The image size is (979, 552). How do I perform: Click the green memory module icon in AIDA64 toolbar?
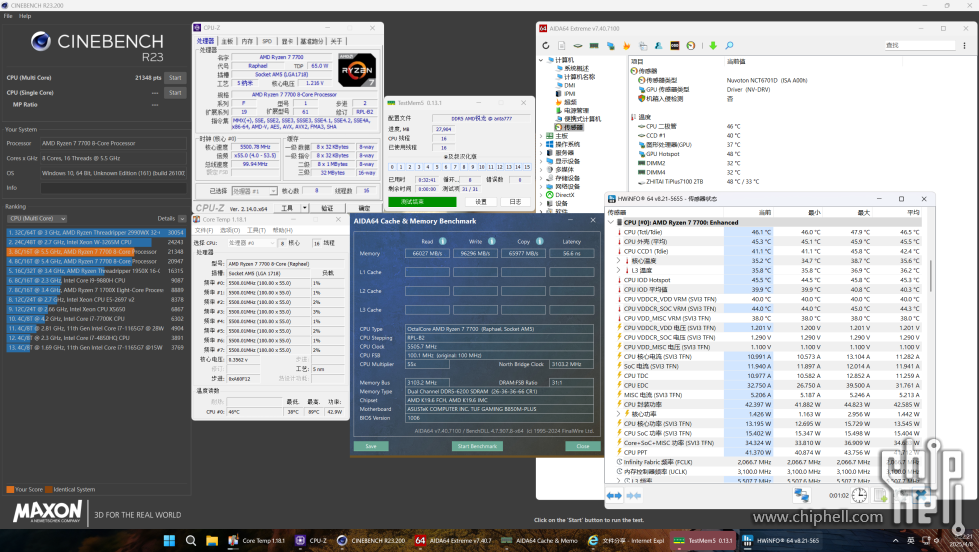click(x=594, y=46)
